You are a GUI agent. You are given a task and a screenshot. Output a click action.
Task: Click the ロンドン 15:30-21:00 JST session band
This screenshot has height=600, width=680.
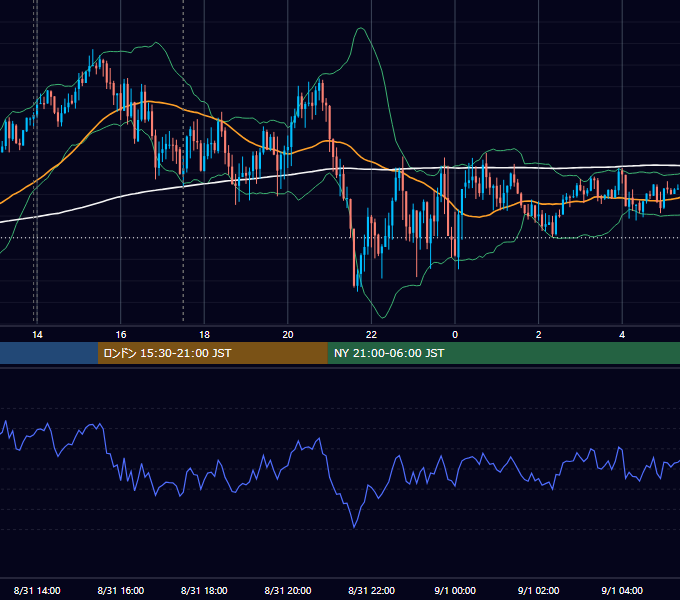212,353
